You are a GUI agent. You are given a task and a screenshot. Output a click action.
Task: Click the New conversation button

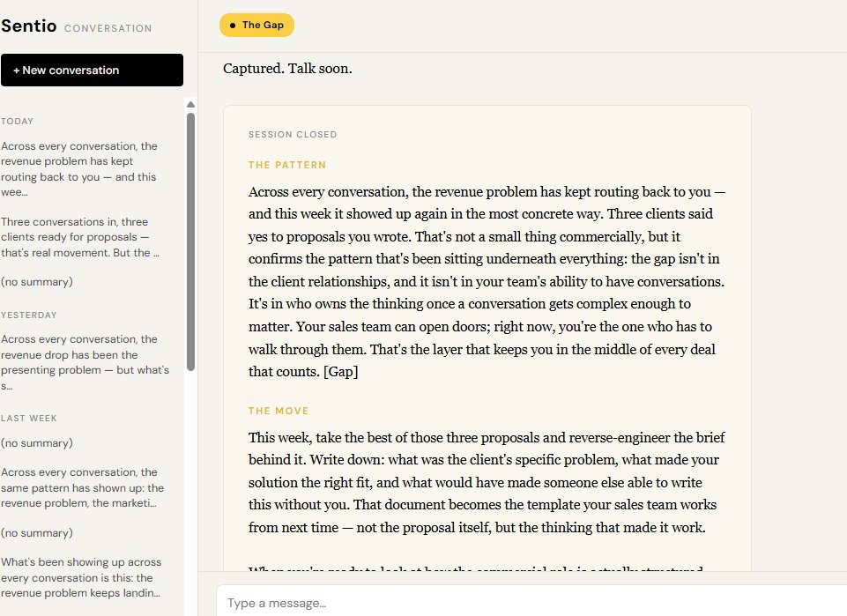[x=92, y=71]
